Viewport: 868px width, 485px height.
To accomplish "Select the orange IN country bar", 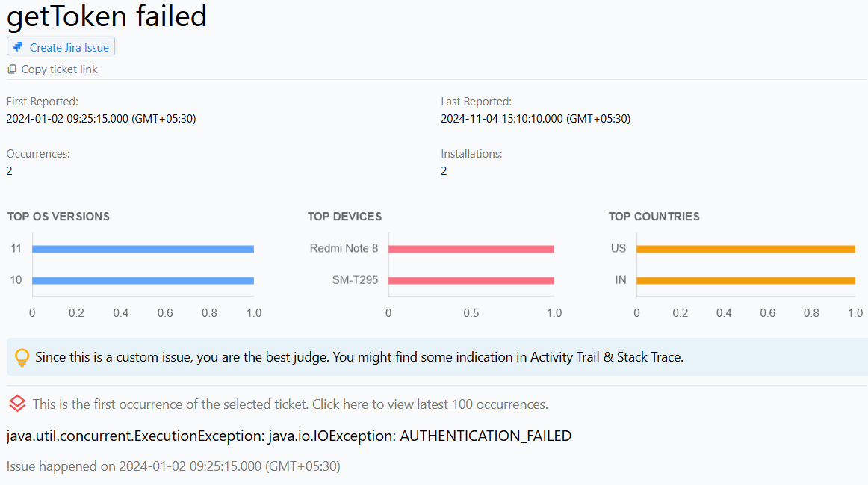I will pyautogui.click(x=745, y=281).
